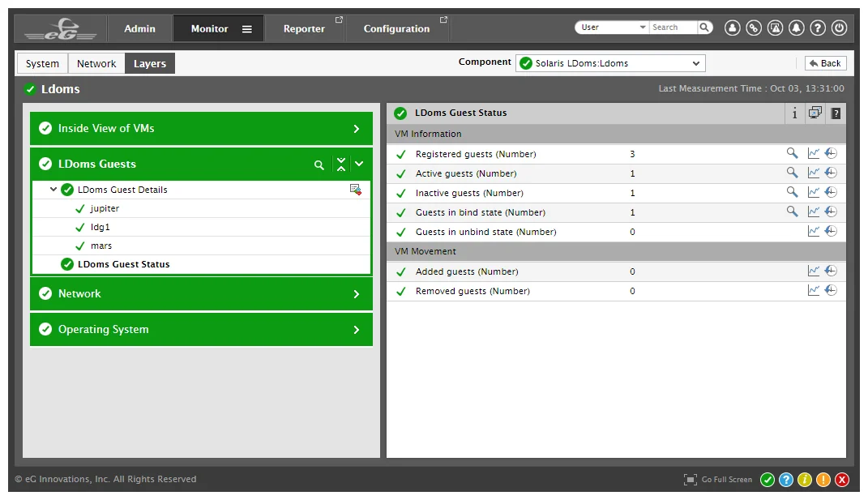Open the Configuration tab
Viewport: 868px width, 500px height.
coord(397,29)
